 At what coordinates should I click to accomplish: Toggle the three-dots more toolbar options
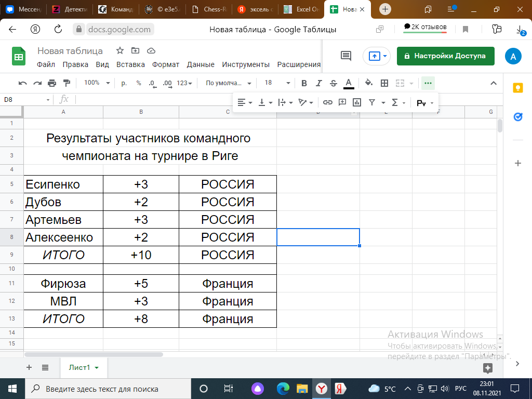(x=428, y=83)
